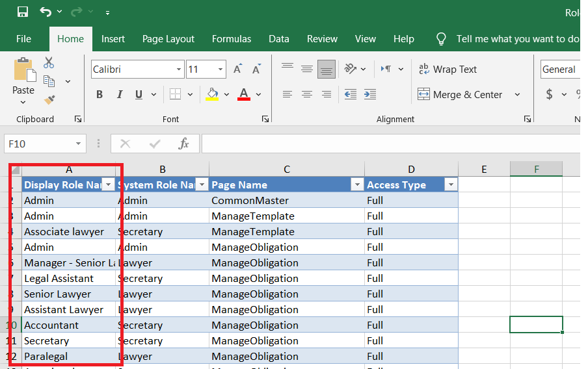This screenshot has width=588, height=369.
Task: Open the File menu
Action: pos(23,39)
